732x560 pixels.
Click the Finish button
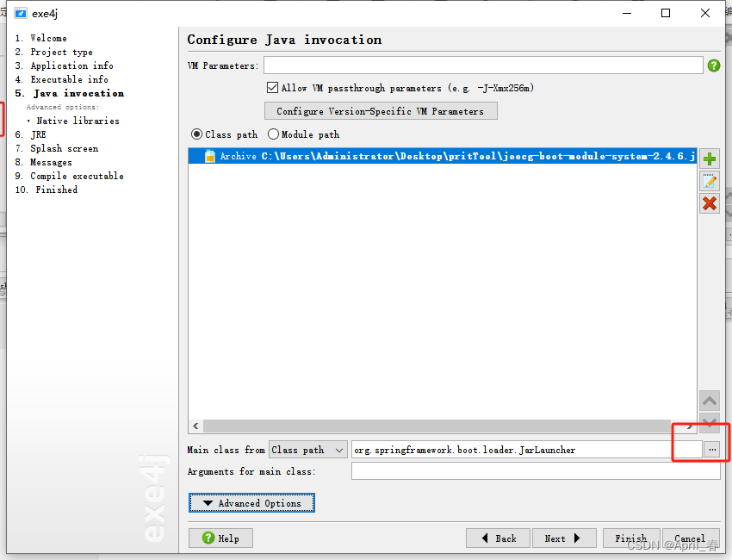[631, 538]
